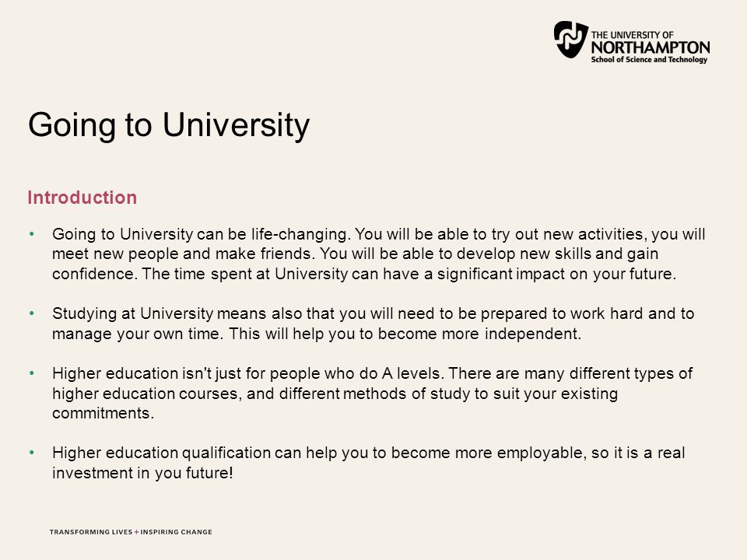Click 'School of Science and Technology' text
This screenshot has height=560, width=747.
(649, 60)
